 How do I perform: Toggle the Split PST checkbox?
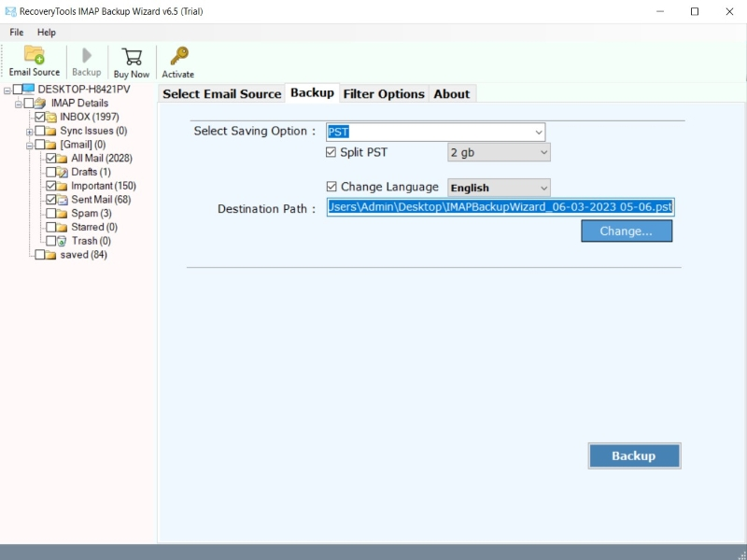point(331,152)
